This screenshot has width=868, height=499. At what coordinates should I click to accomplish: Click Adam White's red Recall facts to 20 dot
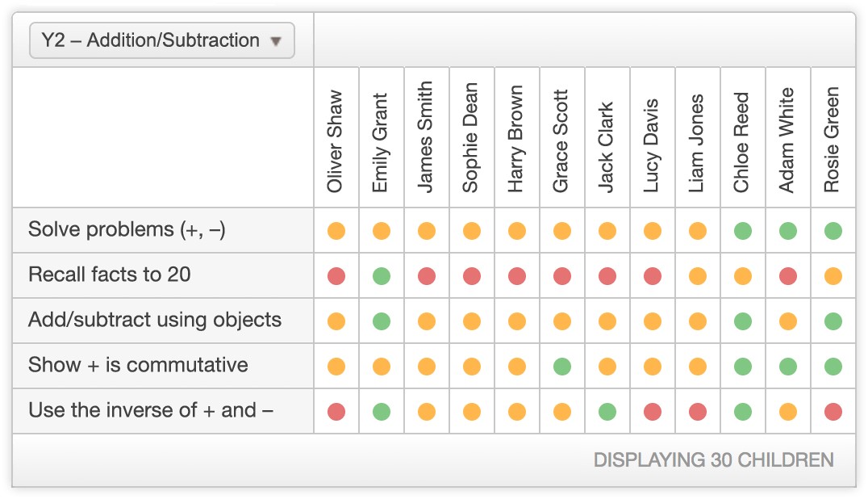[x=787, y=276]
